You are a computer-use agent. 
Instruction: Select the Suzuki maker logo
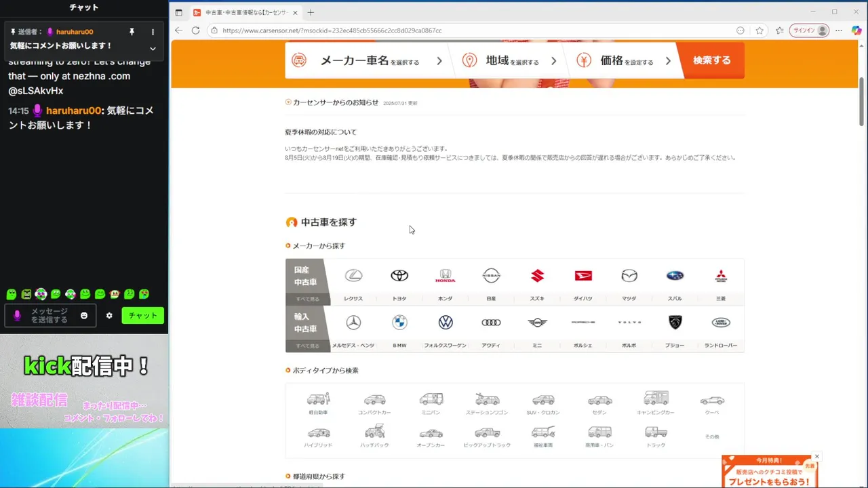pyautogui.click(x=537, y=275)
